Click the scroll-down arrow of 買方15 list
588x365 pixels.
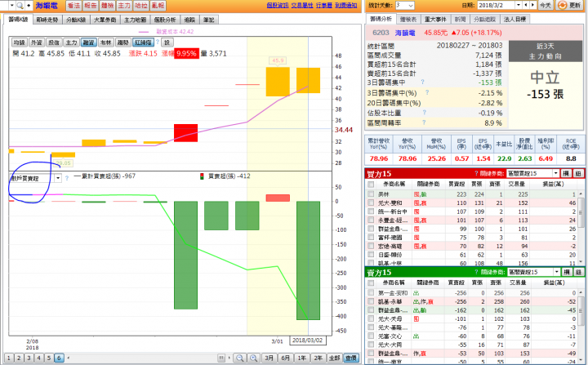tap(581, 262)
